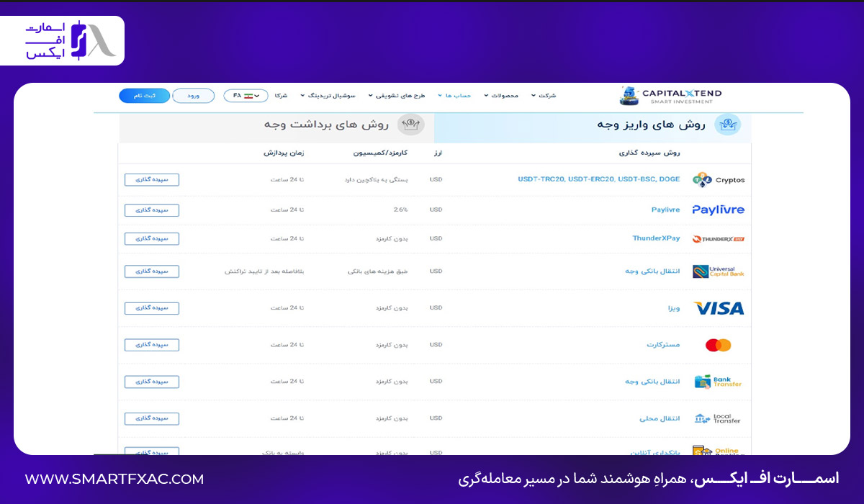Viewport: 864px width, 504px height.
Task: Click the Smart FX logo at top left
Action: [70, 40]
